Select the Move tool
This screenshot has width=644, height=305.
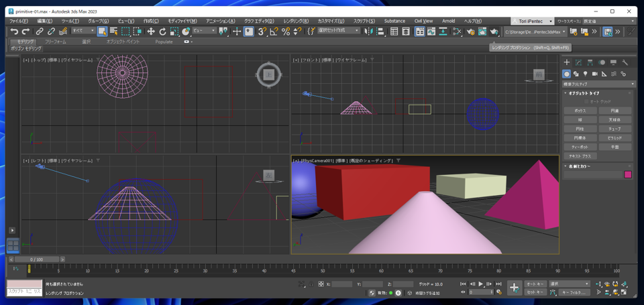click(x=151, y=32)
